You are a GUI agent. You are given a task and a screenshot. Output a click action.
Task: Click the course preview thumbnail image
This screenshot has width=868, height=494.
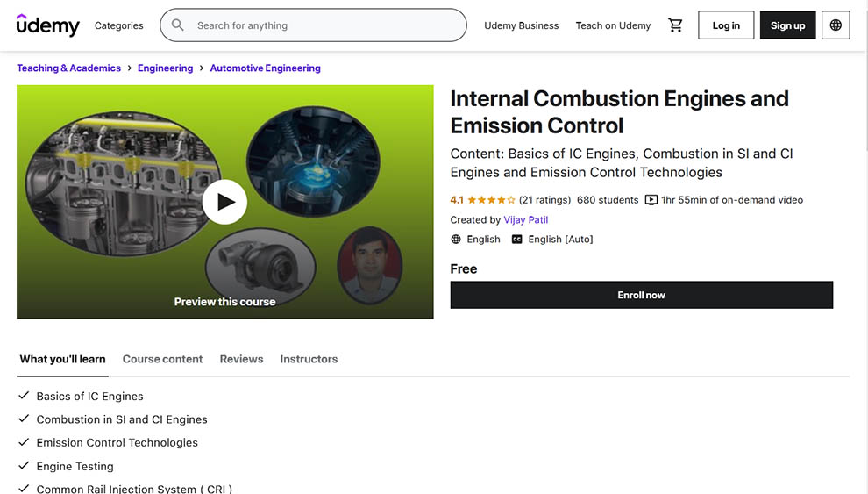224,202
